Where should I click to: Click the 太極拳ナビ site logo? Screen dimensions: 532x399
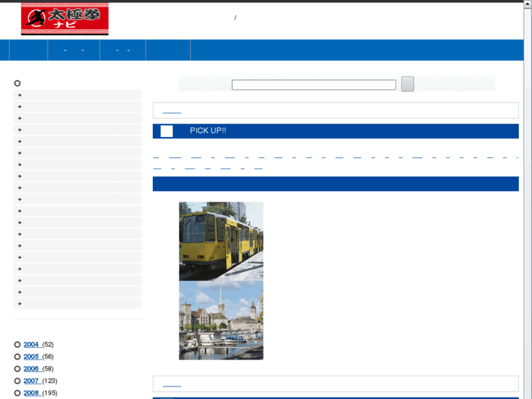tap(64, 19)
